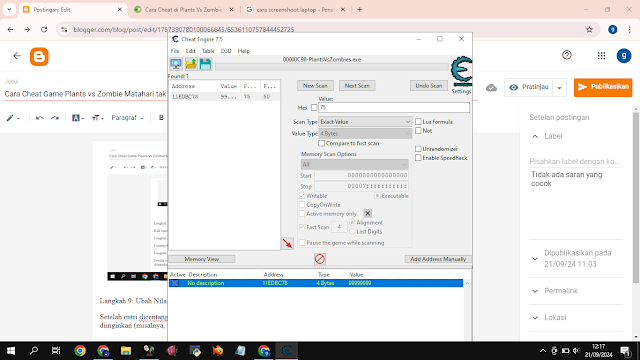Bookmark this page with the star icon
This screenshot has height=360, width=640.
tap(589, 29)
